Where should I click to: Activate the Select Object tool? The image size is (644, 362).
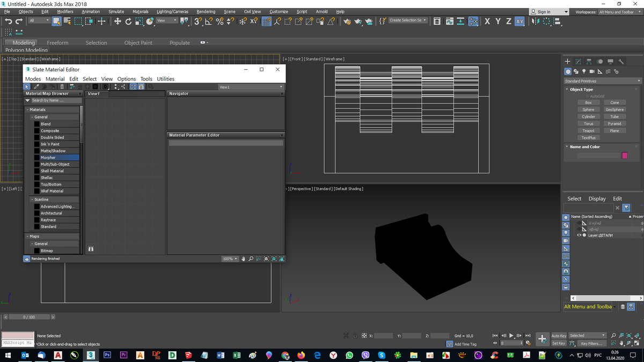pyautogui.click(x=56, y=21)
